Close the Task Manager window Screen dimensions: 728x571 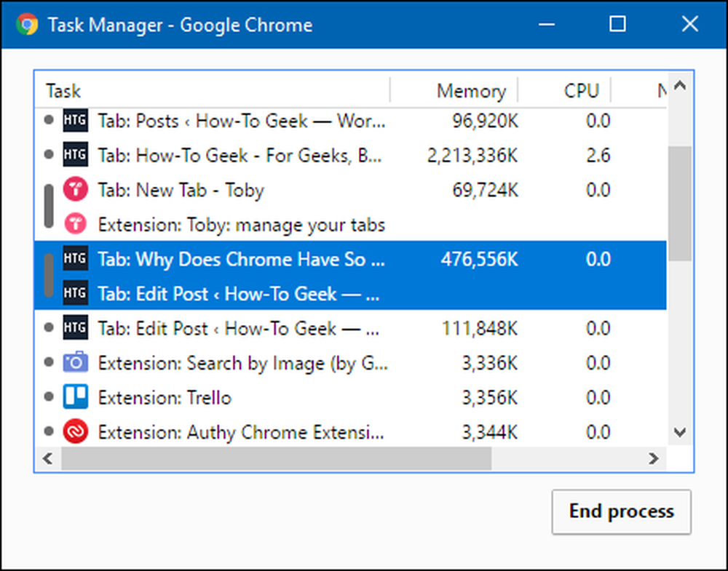pyautogui.click(x=690, y=24)
